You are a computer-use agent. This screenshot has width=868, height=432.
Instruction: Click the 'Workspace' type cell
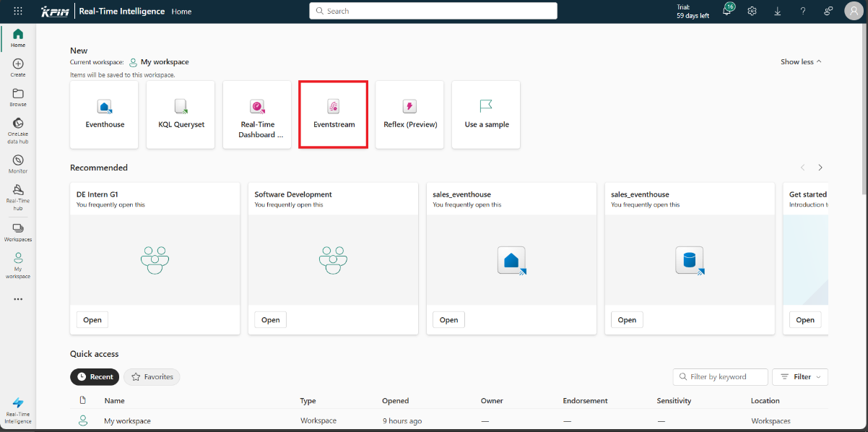tap(318, 421)
